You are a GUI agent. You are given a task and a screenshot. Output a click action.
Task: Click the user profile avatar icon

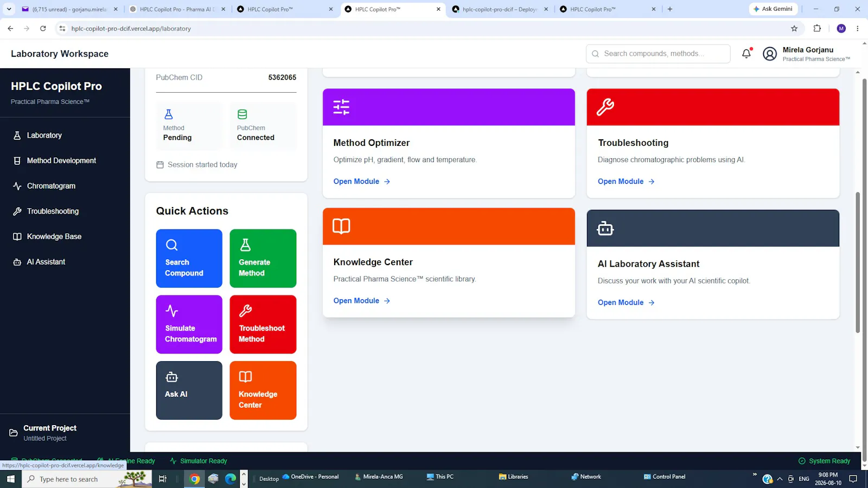pyautogui.click(x=769, y=54)
